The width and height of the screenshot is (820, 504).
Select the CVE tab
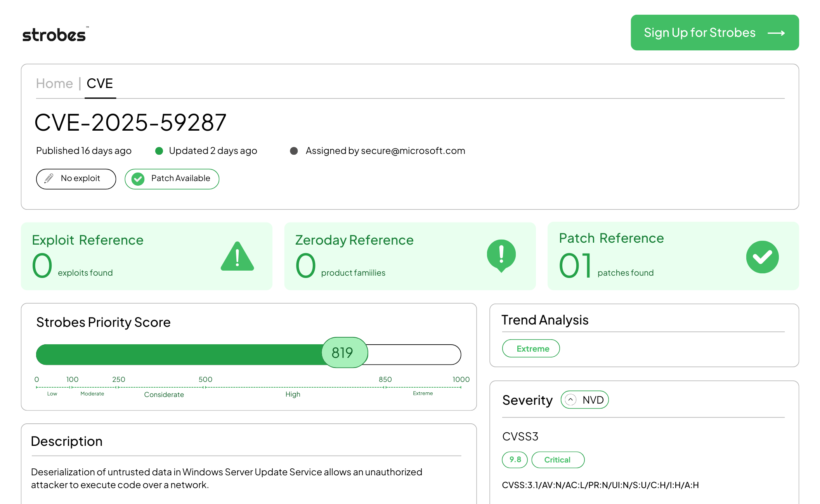pos(100,83)
